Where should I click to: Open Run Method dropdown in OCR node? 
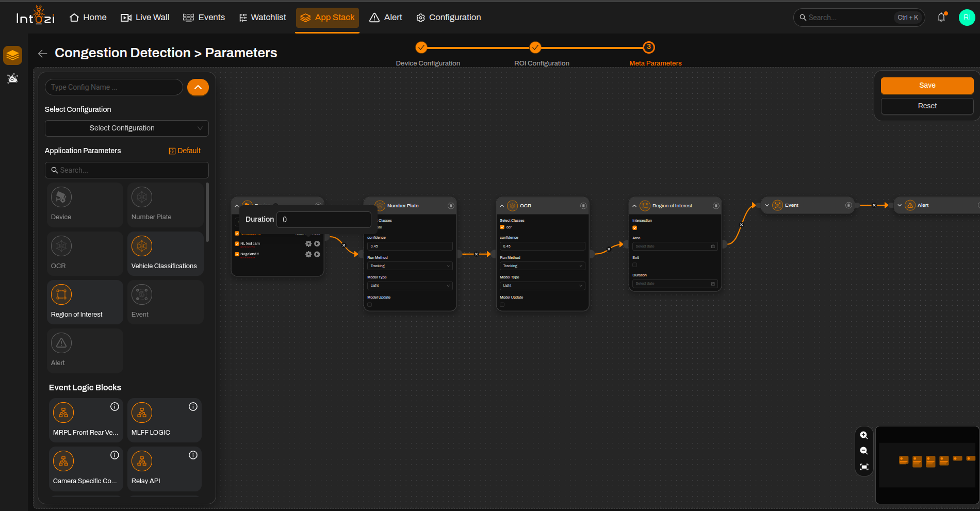(542, 266)
